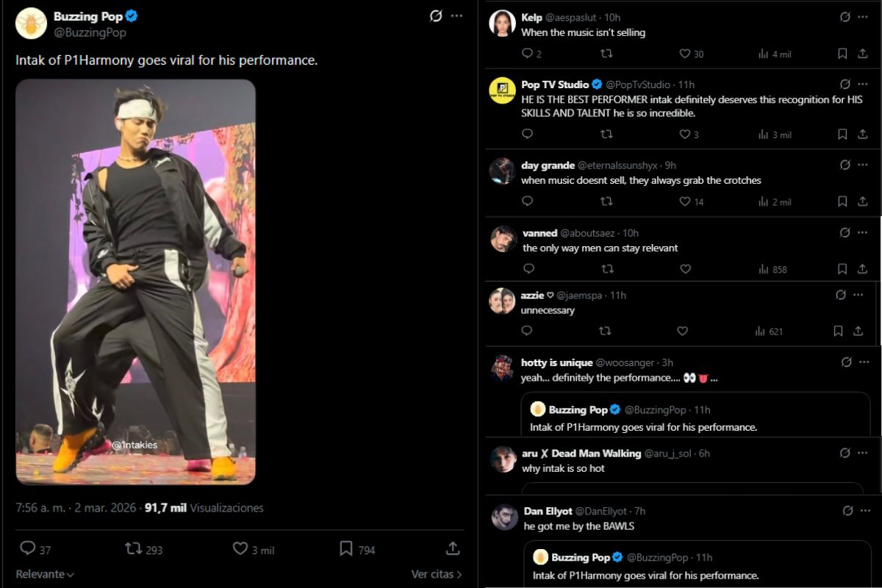Share the main Buzzing Pop post
Image resolution: width=882 pixels, height=588 pixels.
(x=453, y=549)
